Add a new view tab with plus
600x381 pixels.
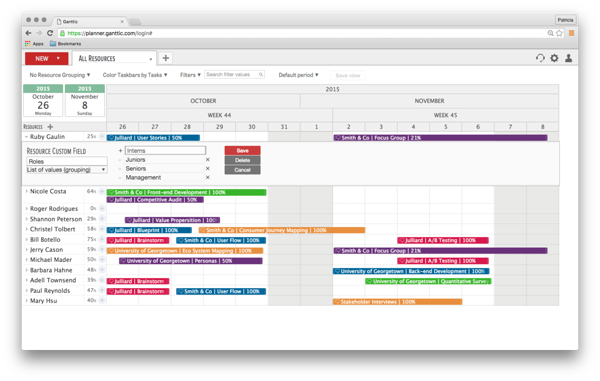(166, 58)
